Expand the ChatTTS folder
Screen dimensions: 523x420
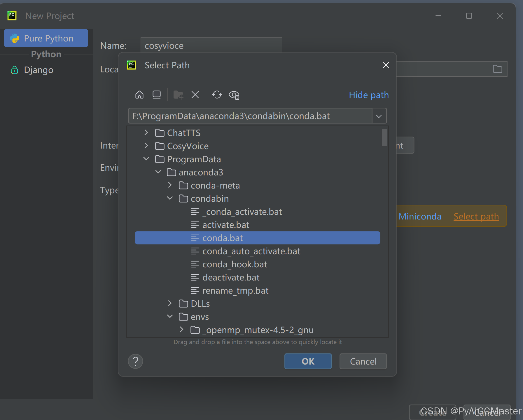tap(146, 133)
